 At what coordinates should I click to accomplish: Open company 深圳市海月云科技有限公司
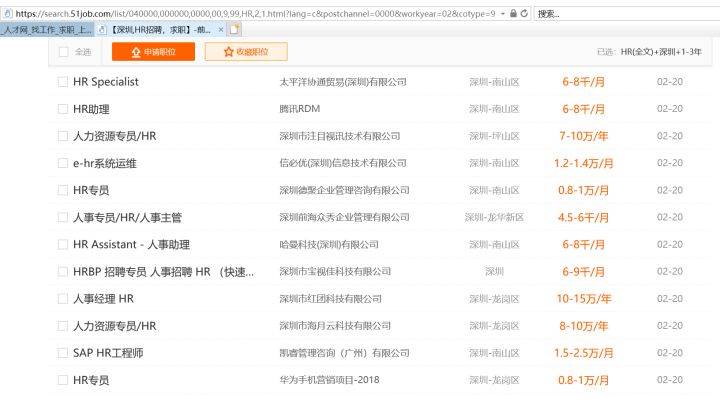coord(335,326)
